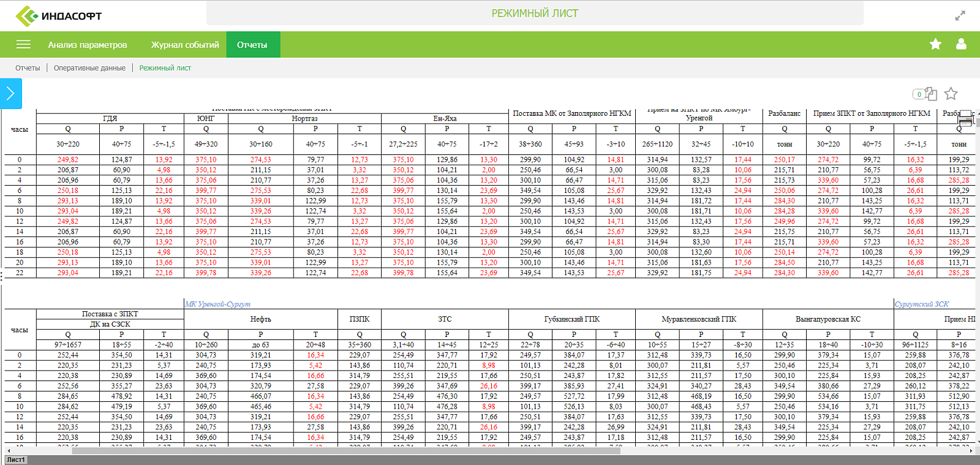Select the Ен-Яха column header

(445, 118)
